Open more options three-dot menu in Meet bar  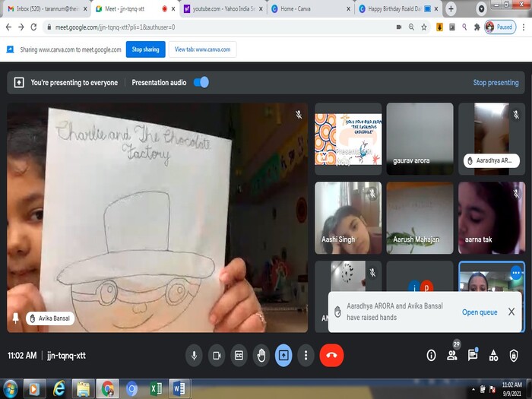pyautogui.click(x=306, y=355)
